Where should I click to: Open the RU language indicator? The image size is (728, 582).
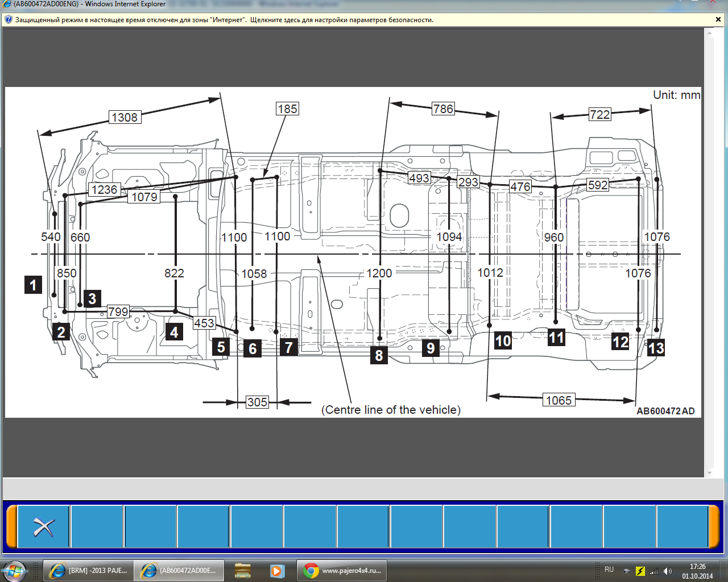609,569
